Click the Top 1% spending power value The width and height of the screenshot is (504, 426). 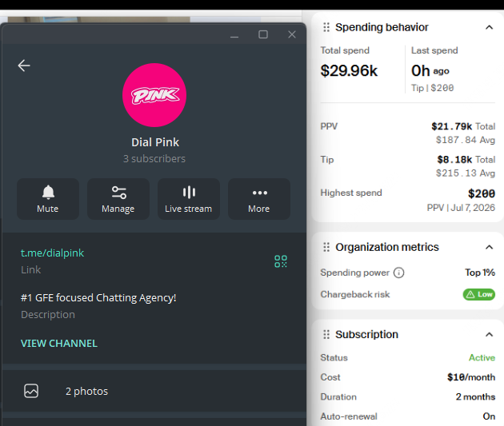(x=480, y=273)
